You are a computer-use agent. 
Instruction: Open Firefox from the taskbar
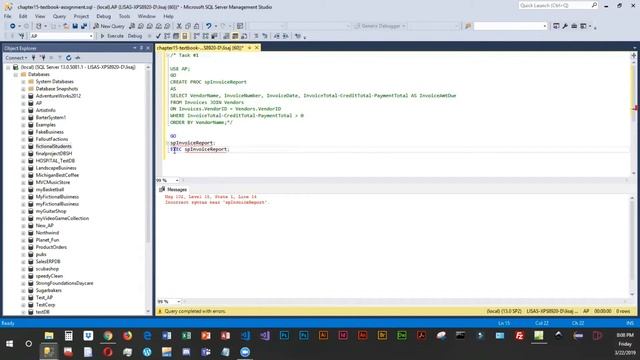coord(127,336)
